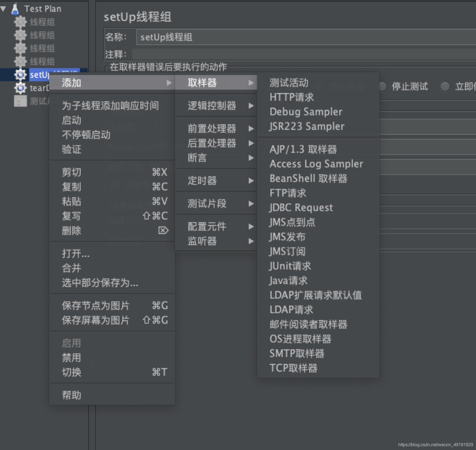Add a JMS订阅 sampler
476x450 pixels.
click(318, 251)
